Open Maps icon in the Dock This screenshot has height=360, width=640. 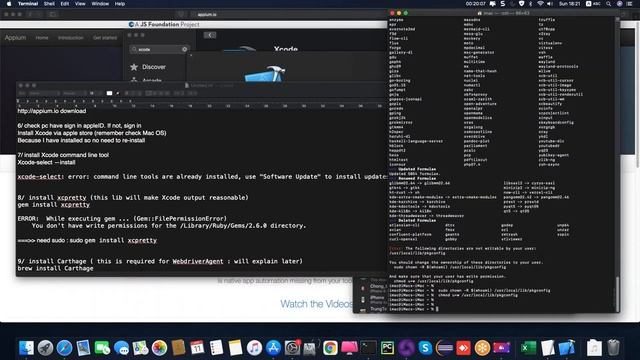point(140,348)
